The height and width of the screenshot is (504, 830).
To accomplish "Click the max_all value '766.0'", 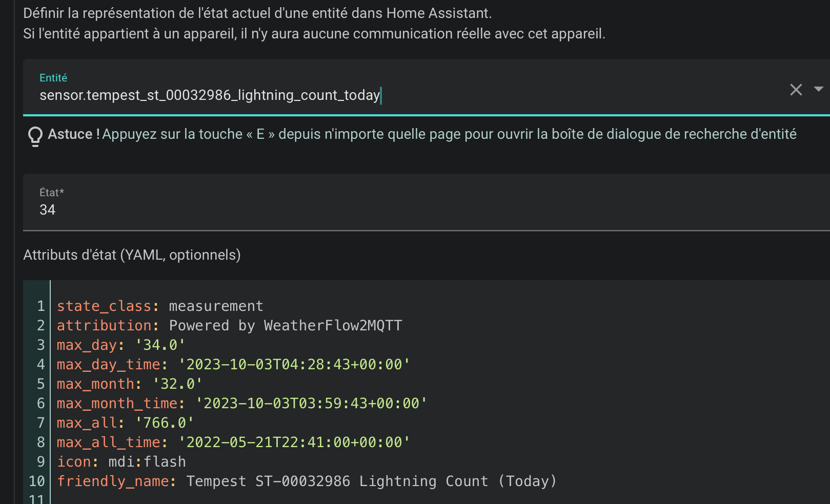I will 165,423.
